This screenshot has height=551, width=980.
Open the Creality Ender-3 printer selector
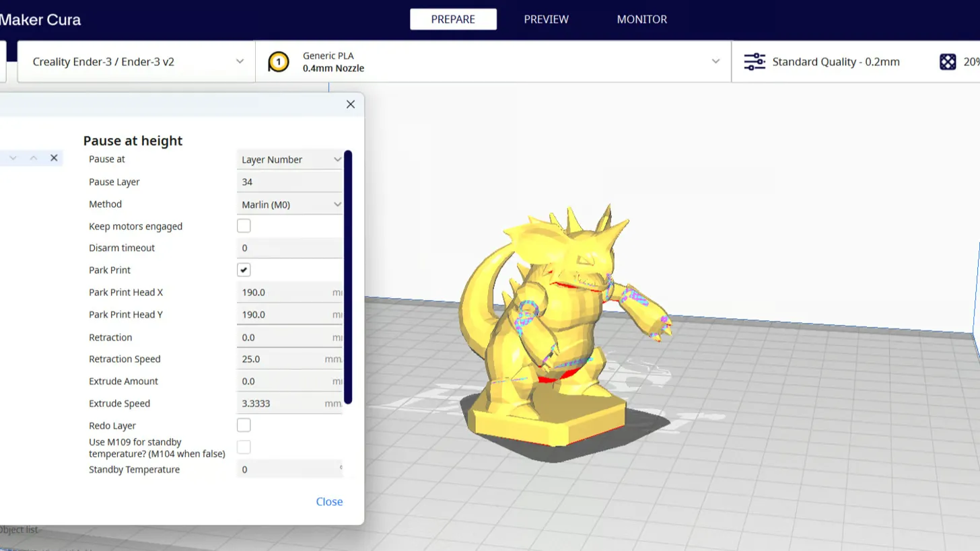tap(137, 61)
